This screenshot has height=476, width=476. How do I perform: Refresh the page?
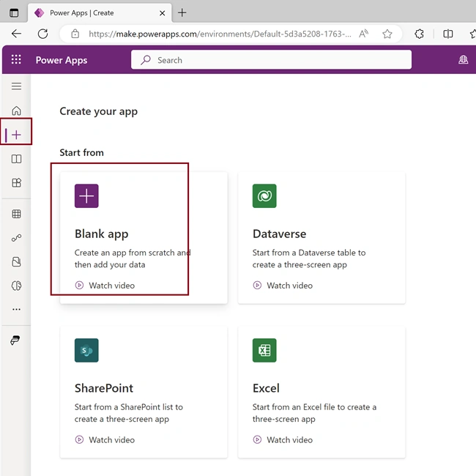tap(42, 34)
